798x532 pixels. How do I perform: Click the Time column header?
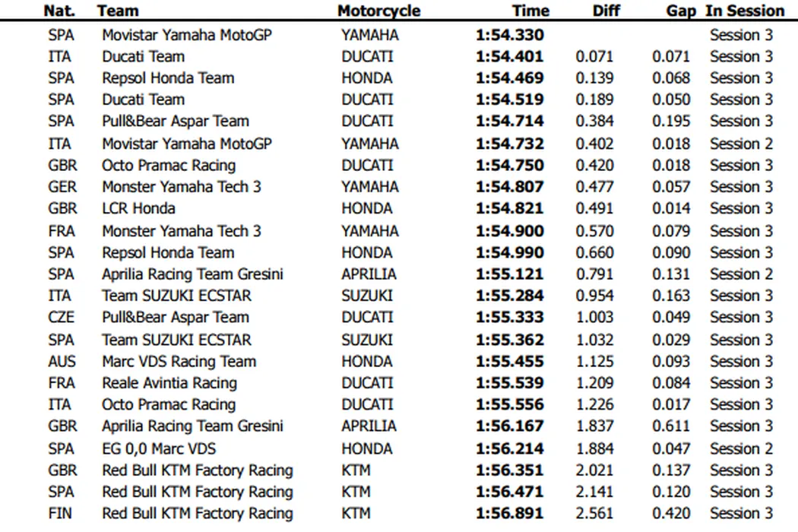pyautogui.click(x=530, y=11)
